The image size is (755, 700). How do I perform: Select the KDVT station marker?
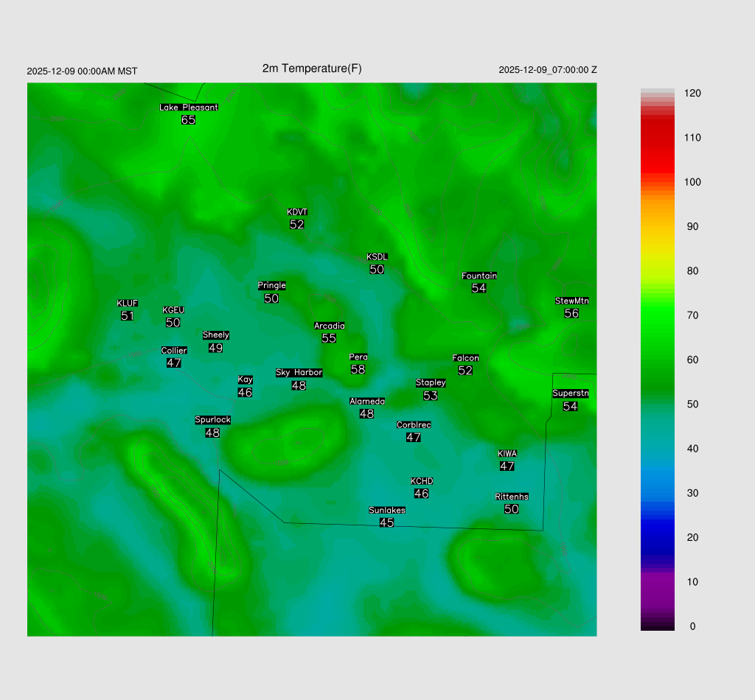coord(297,212)
